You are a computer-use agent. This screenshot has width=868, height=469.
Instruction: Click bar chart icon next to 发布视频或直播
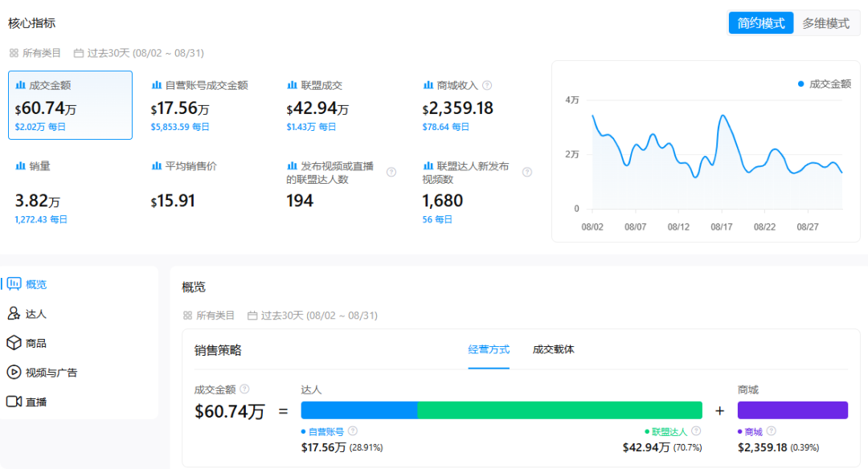point(292,165)
